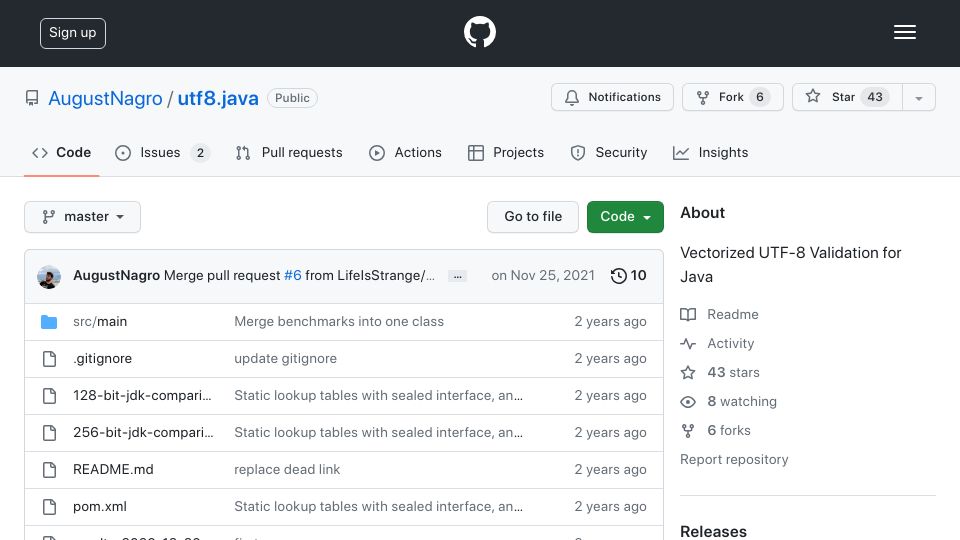Click '2 years ago' in the README.md row
Viewport: 960px width, 540px height.
610,470
